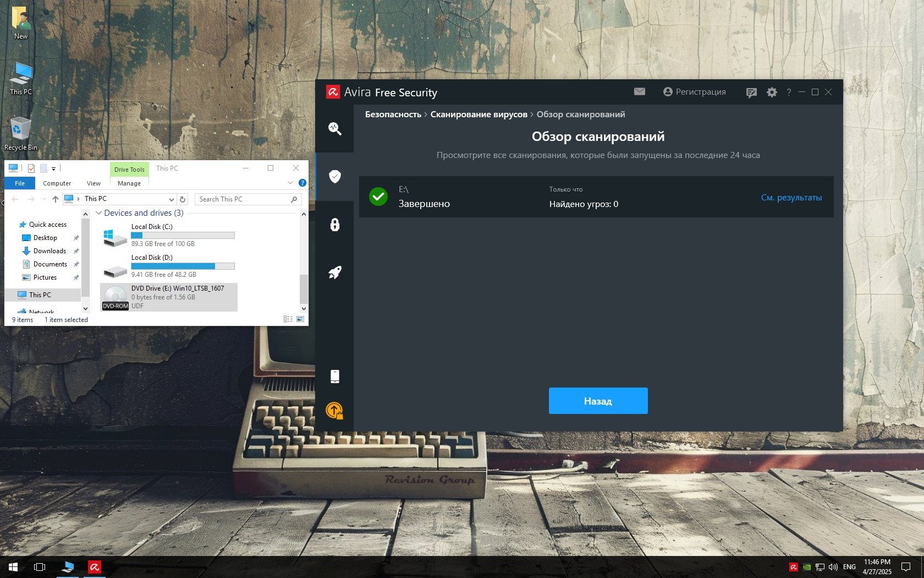Click Local Disk (D:) usage bar
This screenshot has height=578, width=924.
[x=183, y=266]
